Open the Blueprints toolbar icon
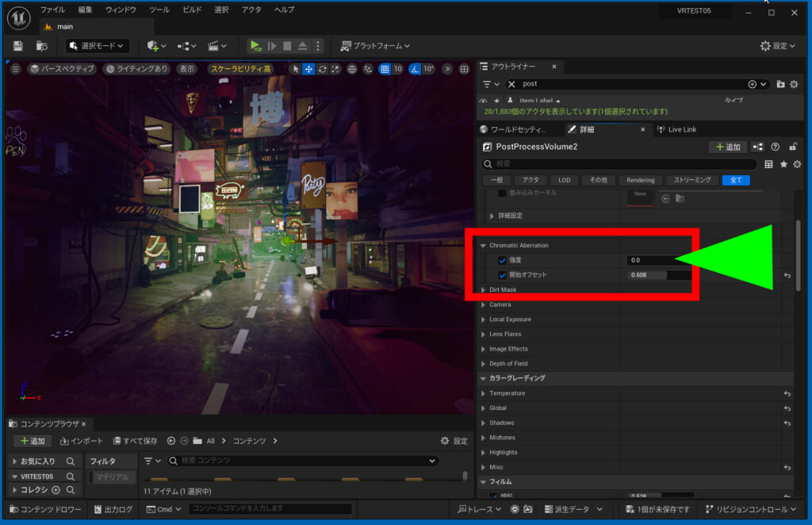 pyautogui.click(x=185, y=45)
